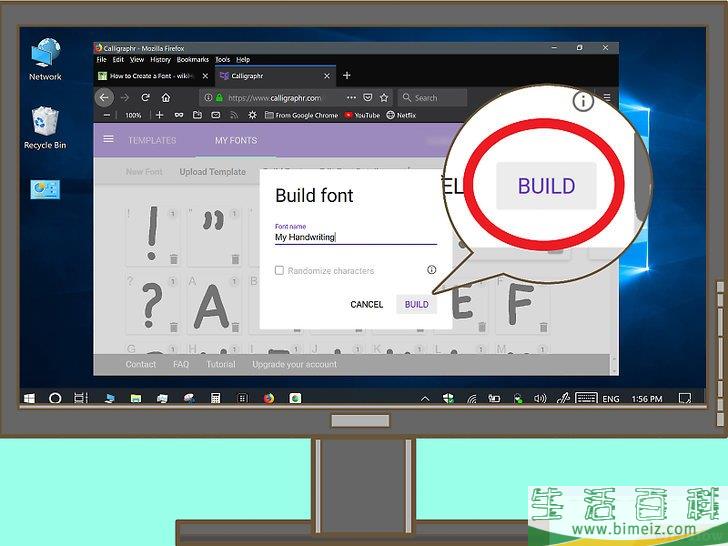Enable the Randomize characters checkbox
728x546 pixels.
pos(279,270)
